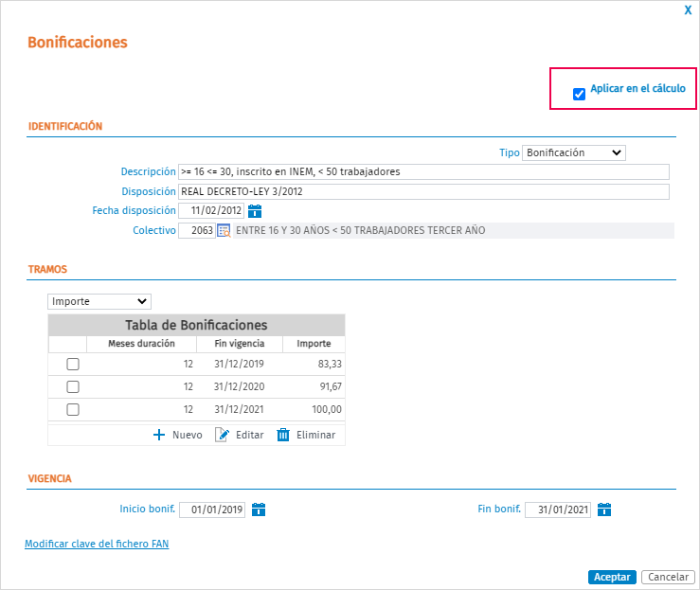Select the date cell 31/12/2021

239,409
